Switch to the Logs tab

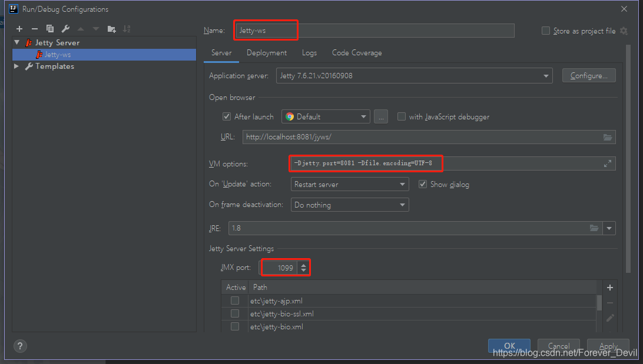pyautogui.click(x=309, y=53)
